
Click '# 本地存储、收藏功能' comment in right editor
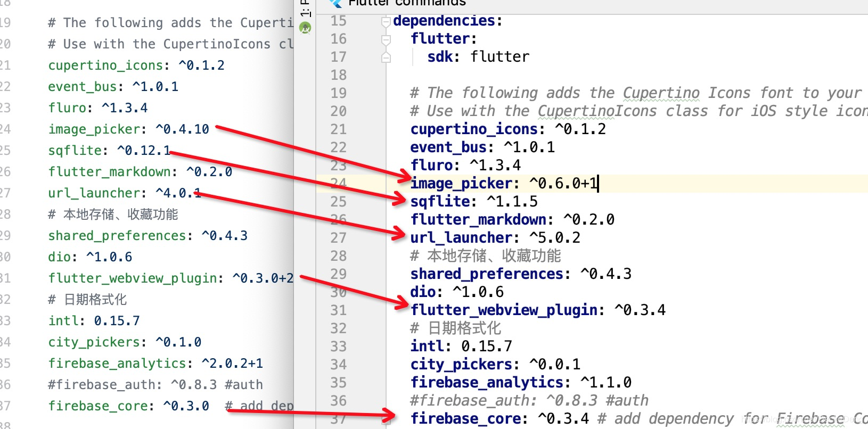pos(486,256)
